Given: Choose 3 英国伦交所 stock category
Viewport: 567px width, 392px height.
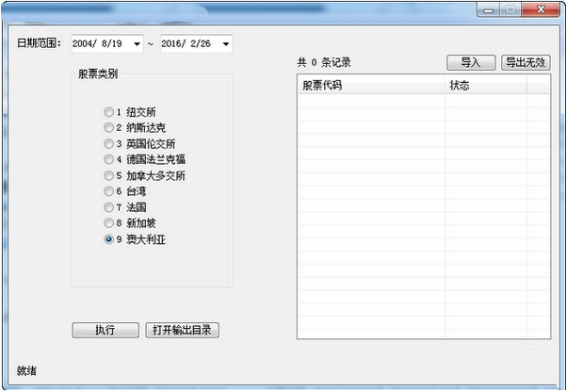Looking at the screenshot, I should [x=109, y=144].
